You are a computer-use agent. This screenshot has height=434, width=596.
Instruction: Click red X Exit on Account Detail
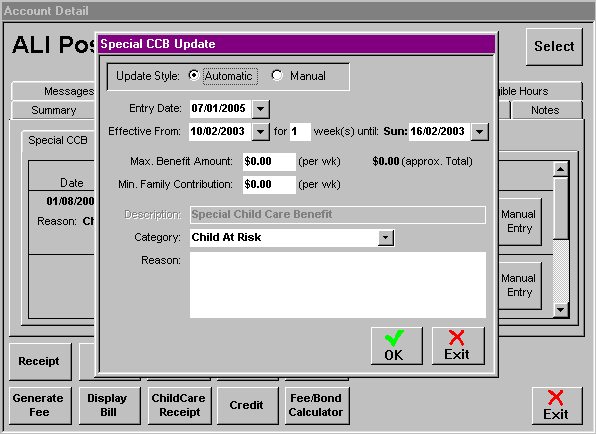pyautogui.click(x=557, y=406)
